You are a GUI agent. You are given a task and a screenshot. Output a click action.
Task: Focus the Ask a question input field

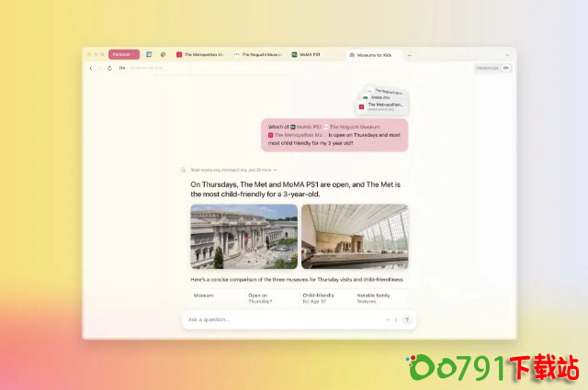pyautogui.click(x=276, y=319)
